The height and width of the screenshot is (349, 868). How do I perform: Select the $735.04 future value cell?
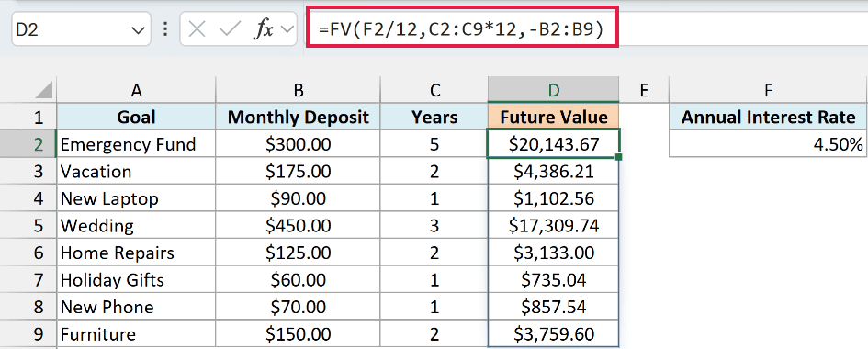[x=553, y=280]
